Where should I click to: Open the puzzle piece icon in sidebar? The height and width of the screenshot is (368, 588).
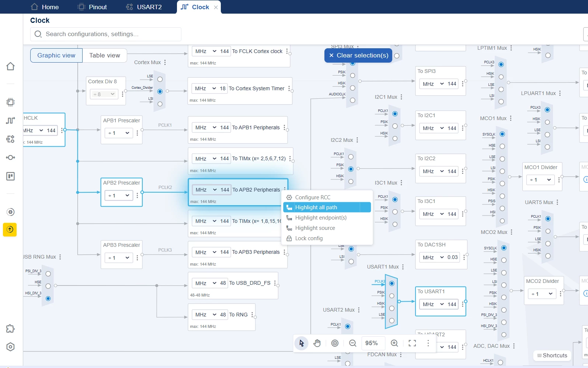pos(10,329)
